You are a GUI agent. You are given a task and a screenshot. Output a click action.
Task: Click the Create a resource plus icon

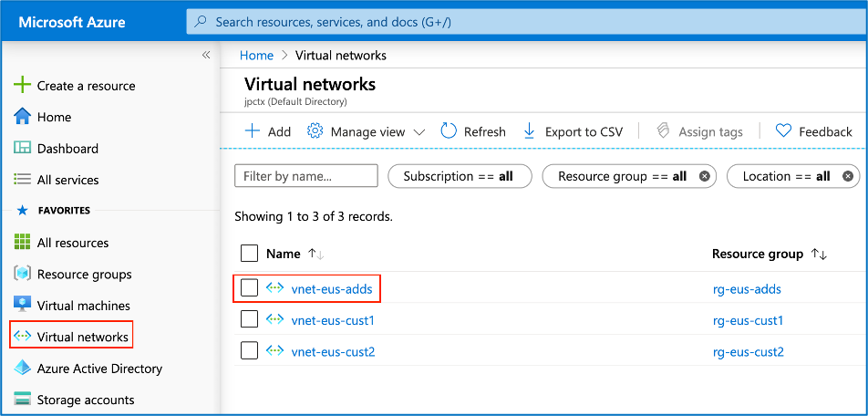[23, 86]
